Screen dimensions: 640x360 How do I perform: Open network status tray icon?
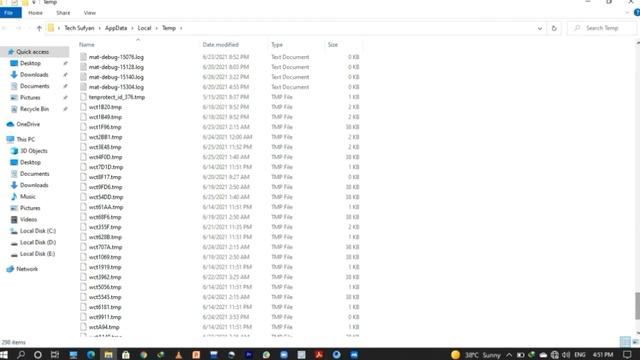[554, 355]
